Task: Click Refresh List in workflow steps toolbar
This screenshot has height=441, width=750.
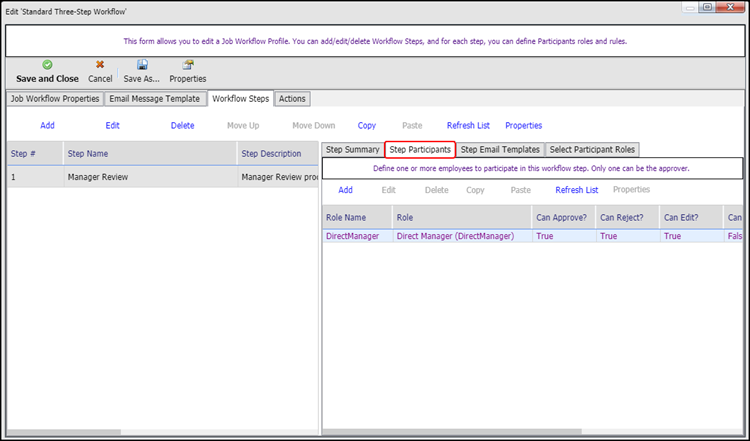Action: click(468, 126)
